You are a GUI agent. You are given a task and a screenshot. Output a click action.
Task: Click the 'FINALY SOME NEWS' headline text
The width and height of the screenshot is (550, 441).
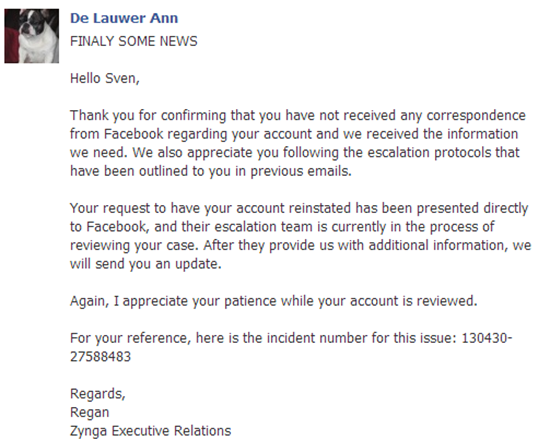[x=134, y=41]
